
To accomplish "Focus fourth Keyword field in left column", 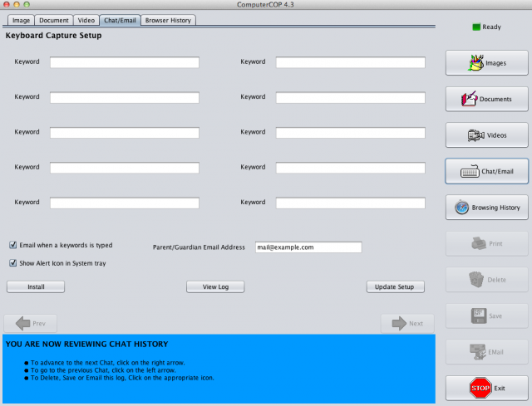I will [125, 168].
